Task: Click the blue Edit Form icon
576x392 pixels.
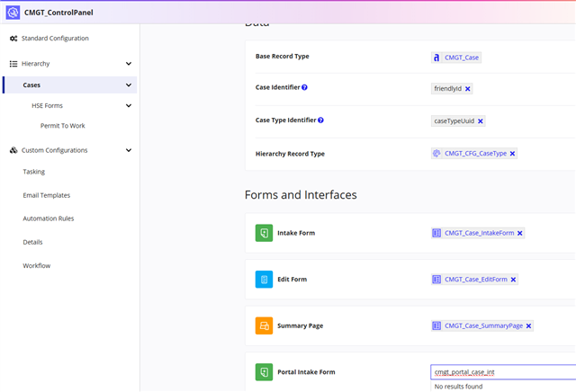Action: pyautogui.click(x=264, y=280)
